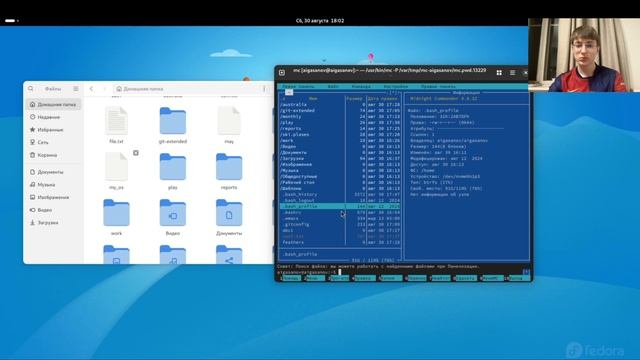Open Изображения in the Files sidebar

click(x=53, y=198)
